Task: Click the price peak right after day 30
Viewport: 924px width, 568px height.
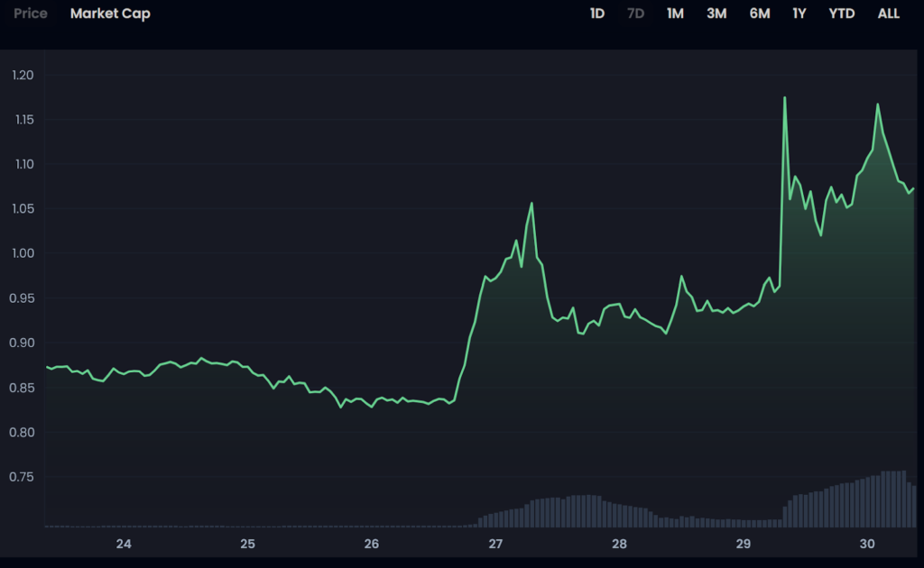Action: click(877, 105)
